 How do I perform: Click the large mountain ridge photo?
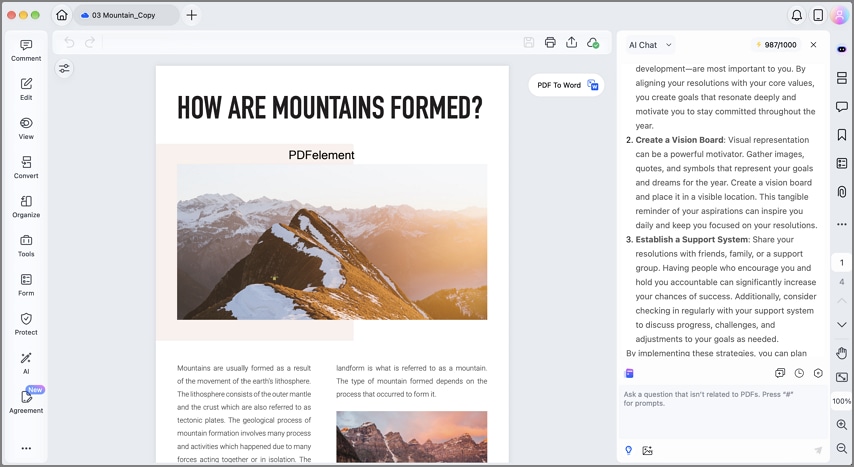pos(332,241)
